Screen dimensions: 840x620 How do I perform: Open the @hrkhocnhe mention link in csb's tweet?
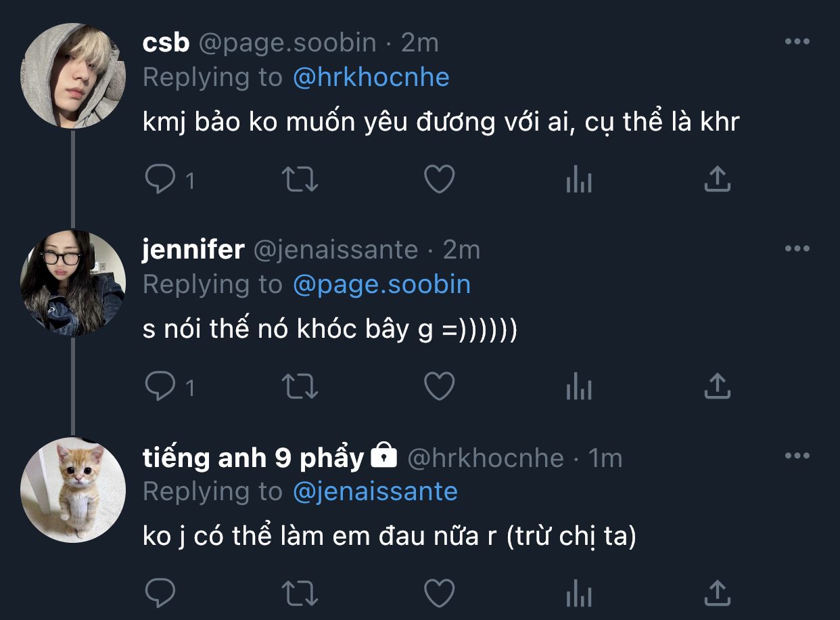point(371,77)
